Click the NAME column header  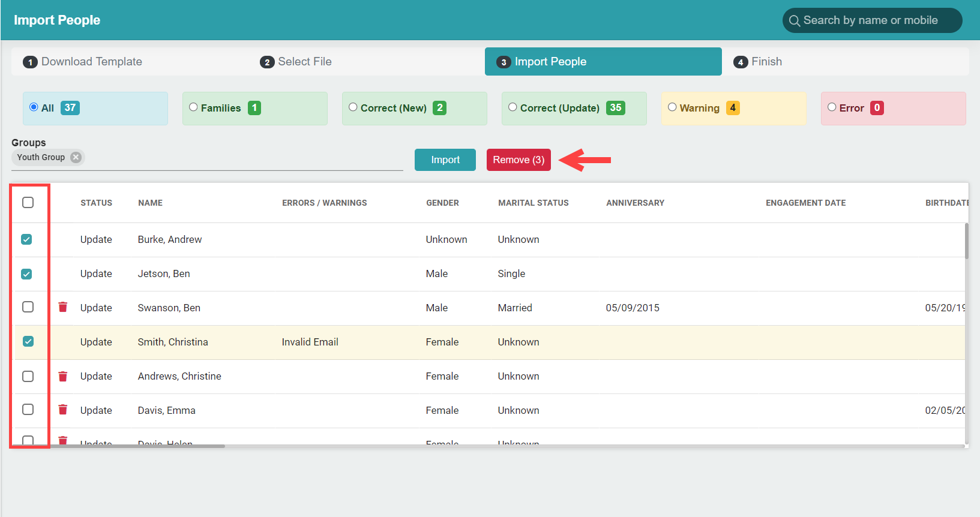coord(150,203)
